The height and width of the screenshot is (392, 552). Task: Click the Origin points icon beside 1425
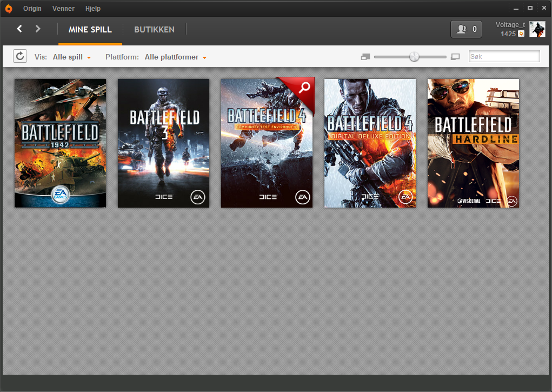click(x=521, y=34)
